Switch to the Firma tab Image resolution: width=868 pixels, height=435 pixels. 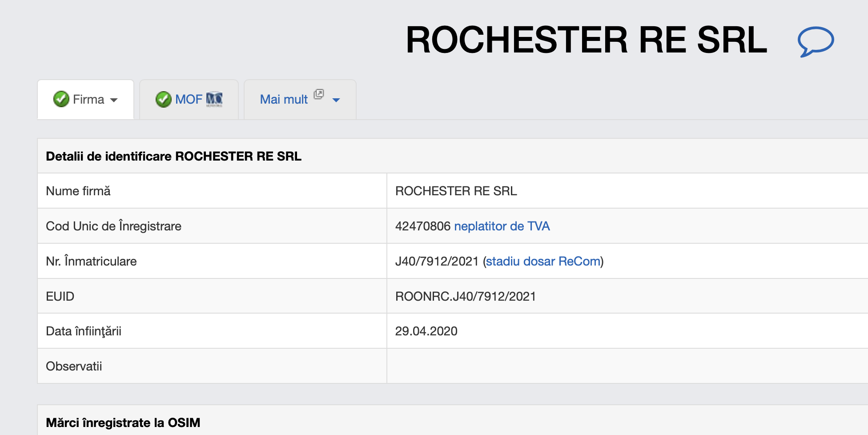coord(88,99)
